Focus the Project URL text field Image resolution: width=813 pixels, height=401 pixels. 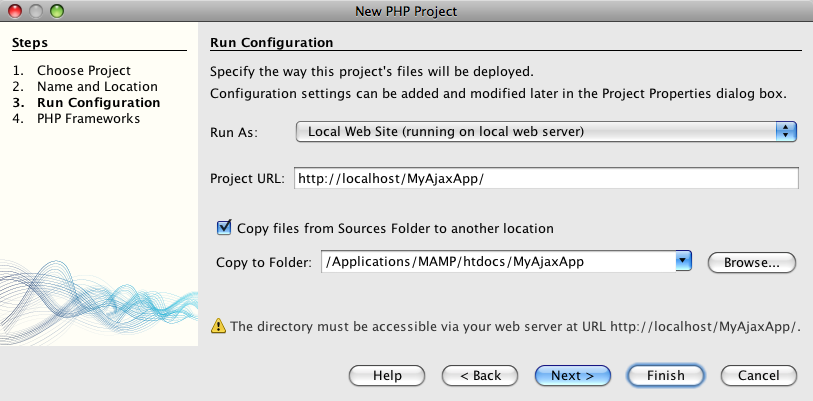tap(544, 178)
